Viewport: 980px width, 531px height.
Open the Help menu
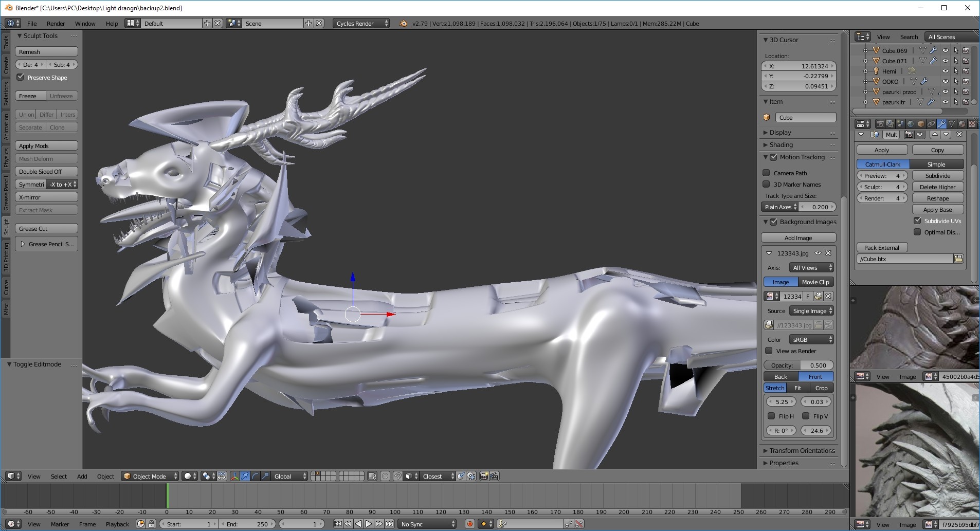point(112,24)
